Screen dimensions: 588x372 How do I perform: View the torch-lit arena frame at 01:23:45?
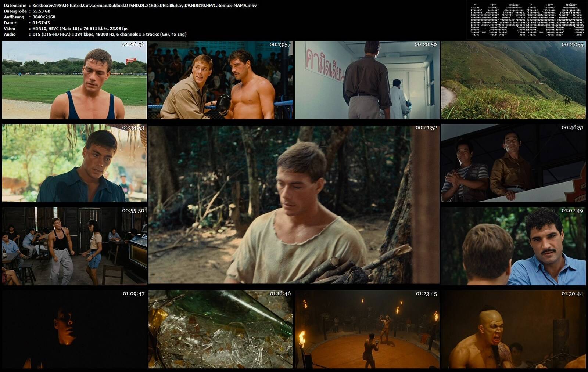click(x=367, y=329)
